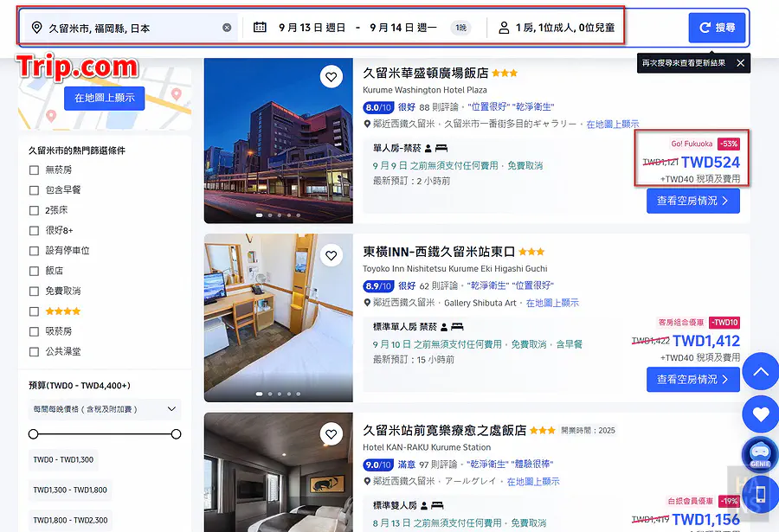The width and height of the screenshot is (779, 532).
Task: Favorite the Toyoko Inn heart icon
Action: [x=332, y=256]
